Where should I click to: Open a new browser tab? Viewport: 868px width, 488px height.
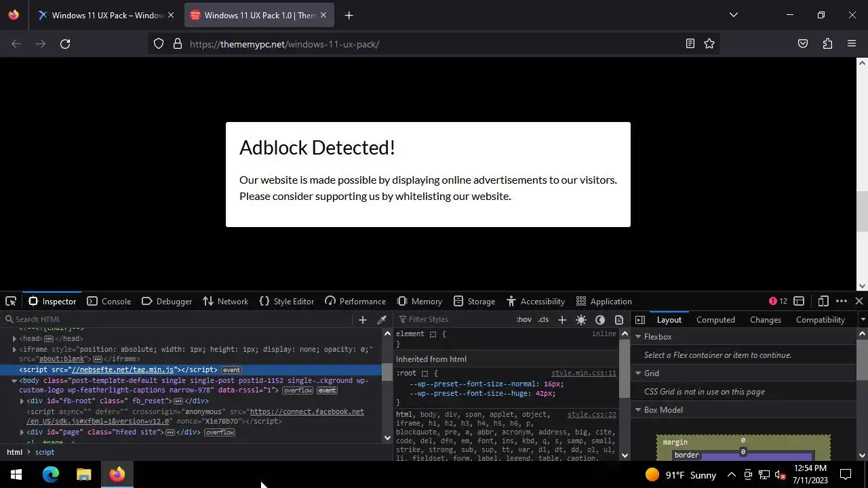[349, 15]
